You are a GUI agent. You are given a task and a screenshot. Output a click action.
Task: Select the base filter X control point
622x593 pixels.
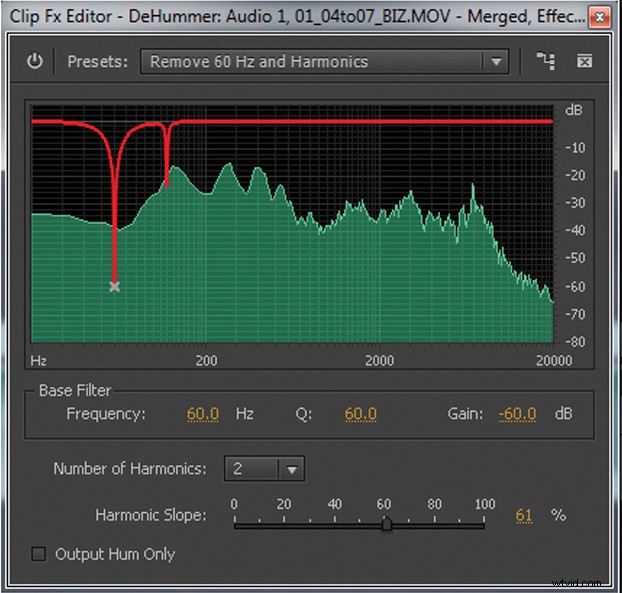115,286
